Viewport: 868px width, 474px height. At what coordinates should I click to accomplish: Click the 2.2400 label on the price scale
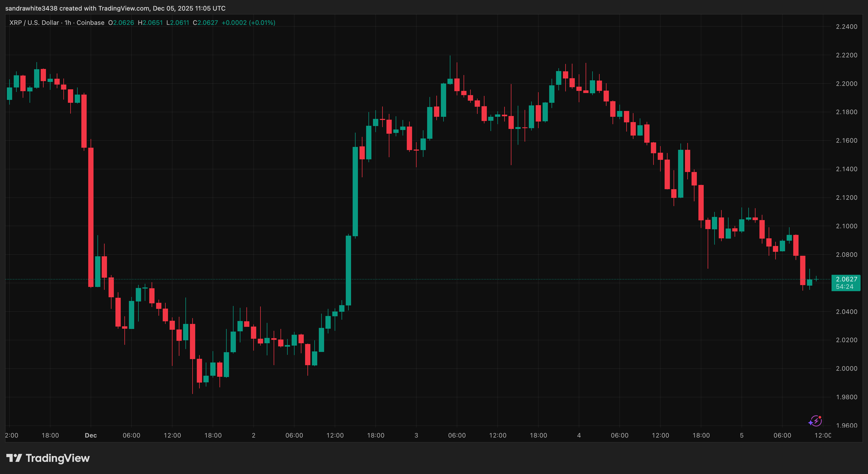point(847,26)
